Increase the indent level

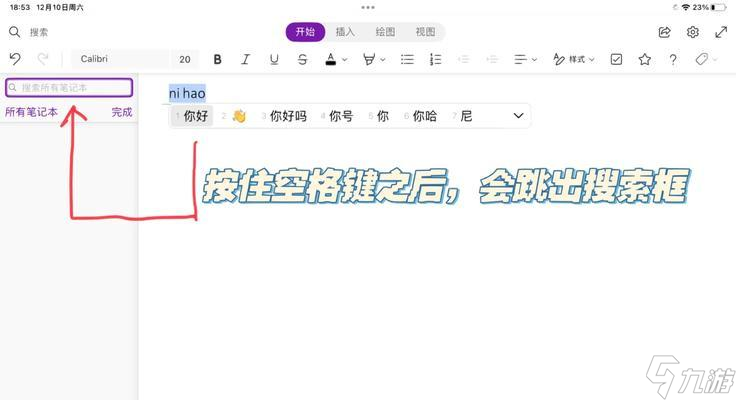[x=492, y=59]
